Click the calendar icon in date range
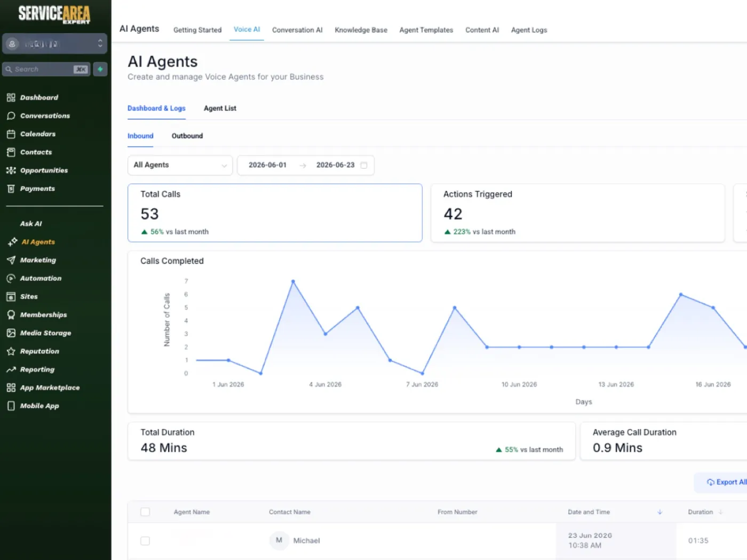747x560 pixels. tap(364, 165)
